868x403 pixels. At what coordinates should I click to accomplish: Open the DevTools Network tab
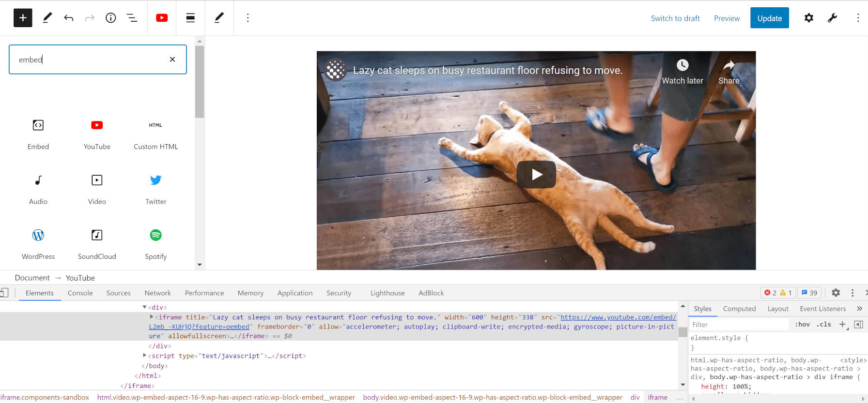(158, 293)
